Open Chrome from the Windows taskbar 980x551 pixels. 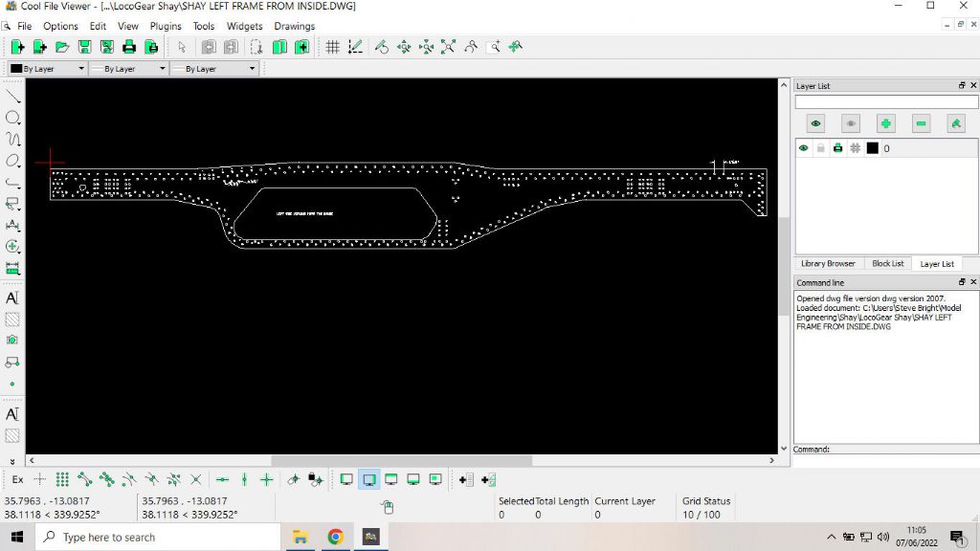[336, 538]
